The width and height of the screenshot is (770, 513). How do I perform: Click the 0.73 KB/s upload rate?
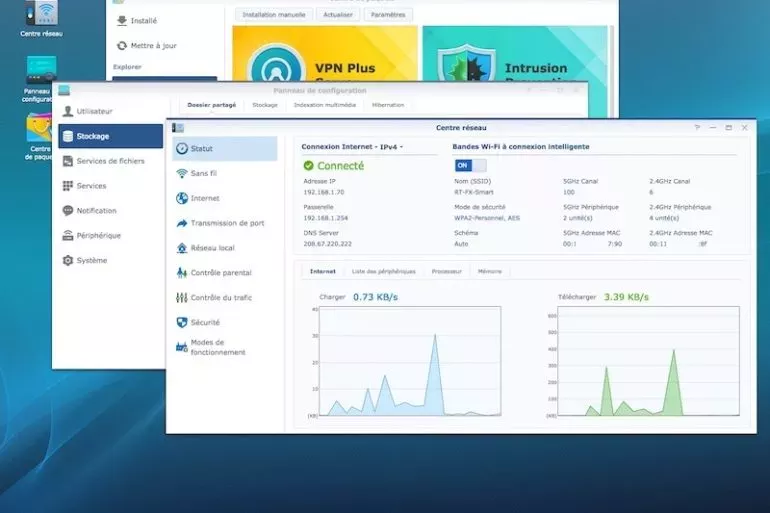[375, 297]
